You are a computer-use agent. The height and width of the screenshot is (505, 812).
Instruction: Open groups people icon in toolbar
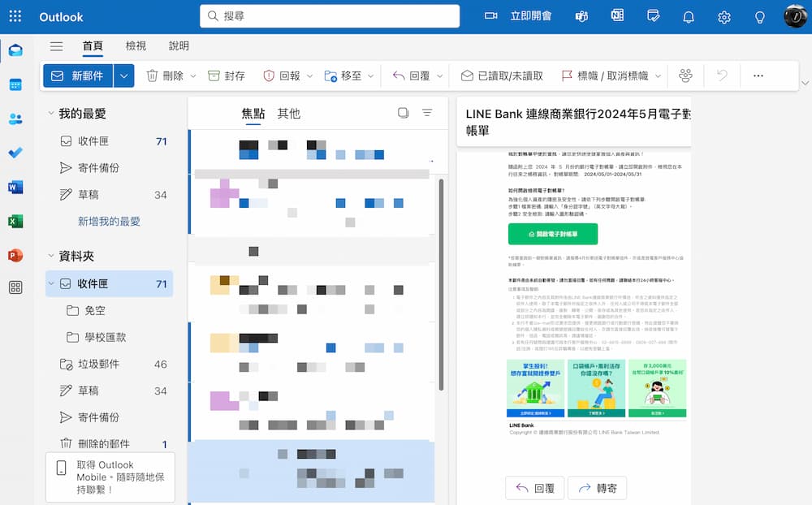pyautogui.click(x=685, y=76)
